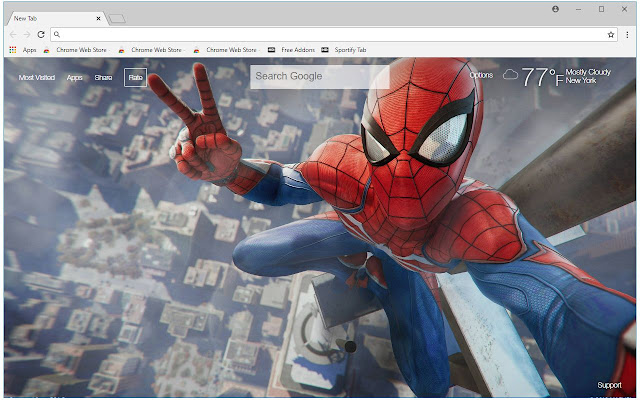The image size is (640, 400).
Task: Click the Rate button
Action: [x=136, y=78]
